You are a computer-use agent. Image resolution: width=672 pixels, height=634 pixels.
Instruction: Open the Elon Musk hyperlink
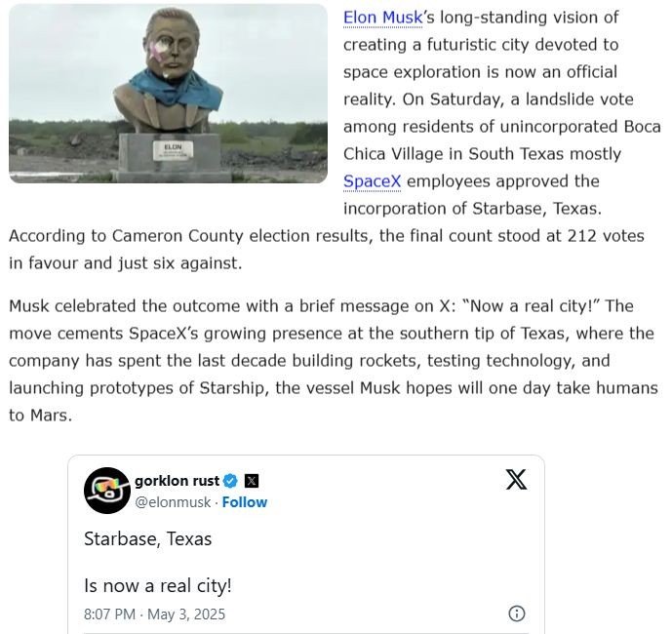point(382,18)
